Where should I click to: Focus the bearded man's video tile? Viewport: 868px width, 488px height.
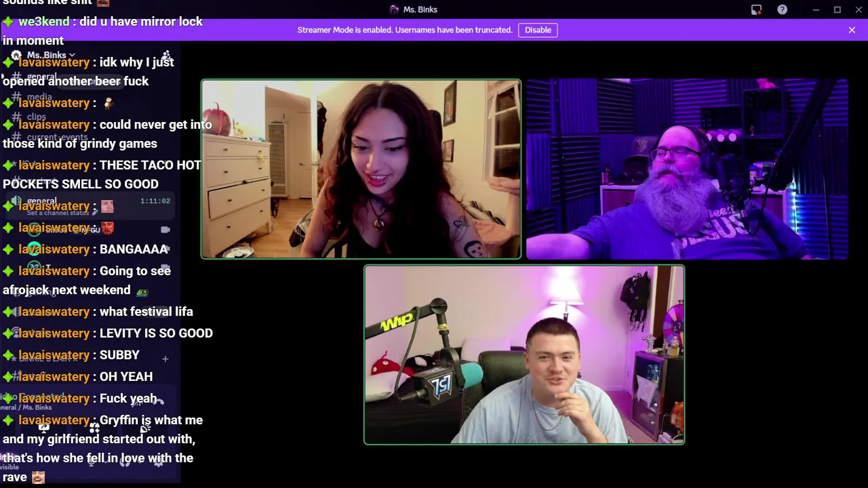687,169
